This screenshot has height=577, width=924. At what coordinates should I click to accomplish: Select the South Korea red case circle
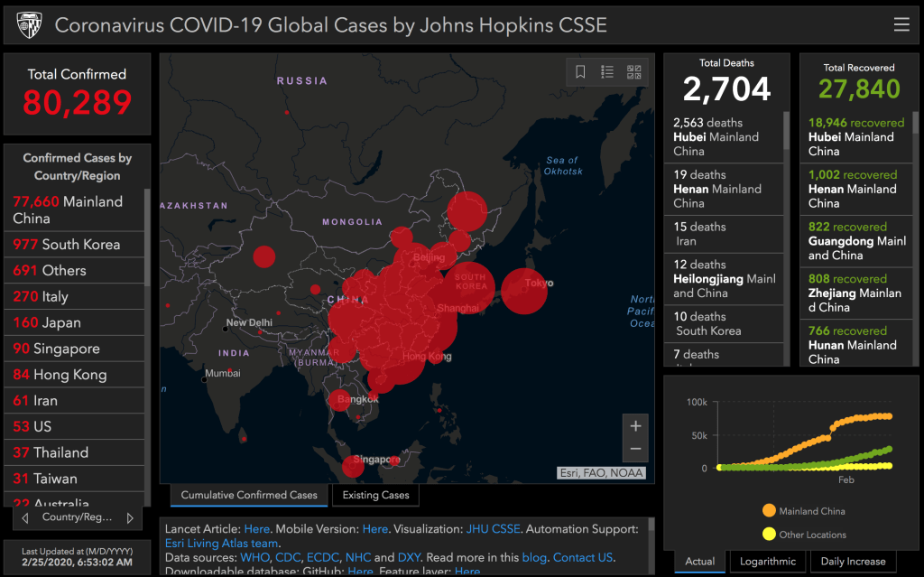tap(469, 287)
